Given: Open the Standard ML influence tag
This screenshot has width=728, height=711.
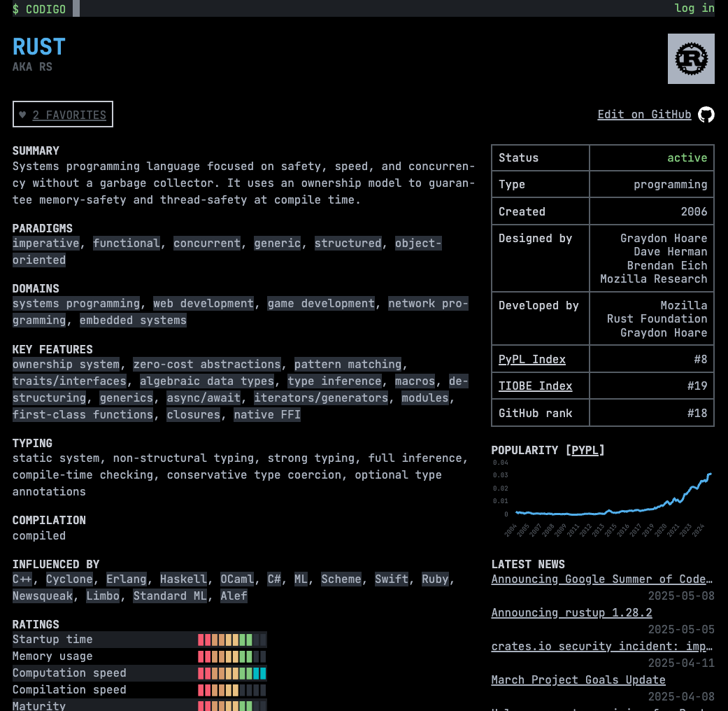Looking at the screenshot, I should click(x=170, y=596).
